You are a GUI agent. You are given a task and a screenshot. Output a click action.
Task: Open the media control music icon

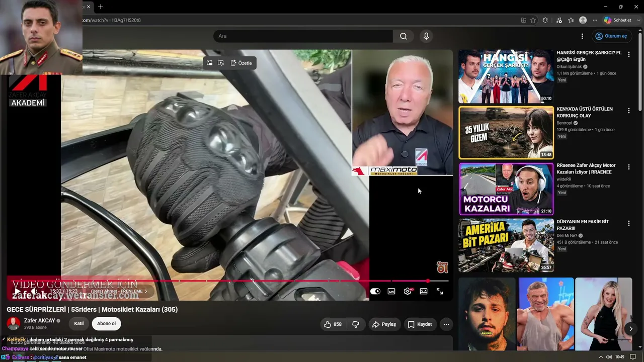pos(559,20)
